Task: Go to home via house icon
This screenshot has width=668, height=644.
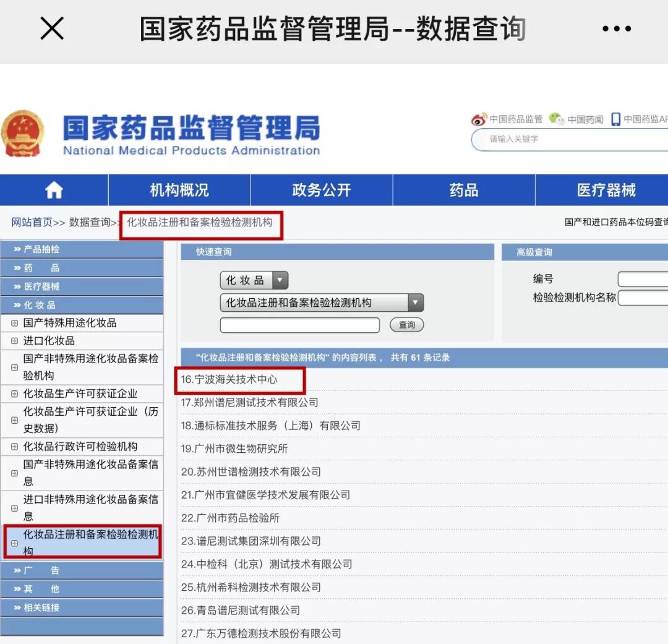Action: 54,190
